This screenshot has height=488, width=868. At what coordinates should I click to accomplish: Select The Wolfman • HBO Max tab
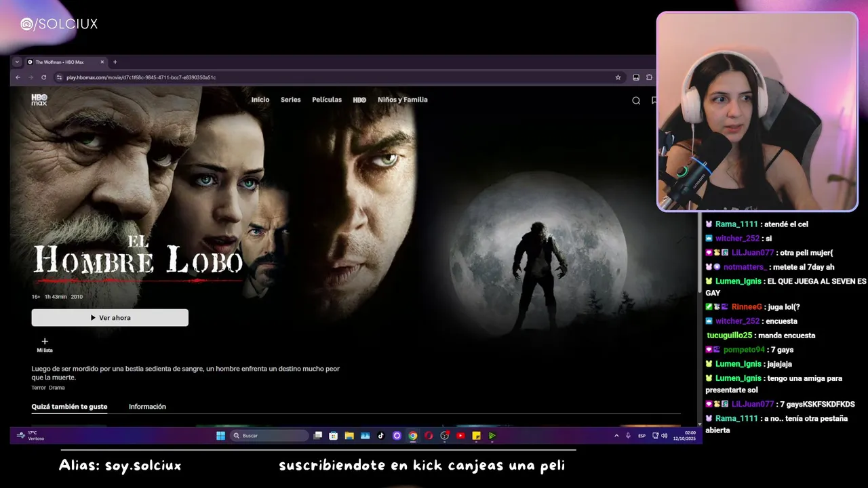(65, 62)
